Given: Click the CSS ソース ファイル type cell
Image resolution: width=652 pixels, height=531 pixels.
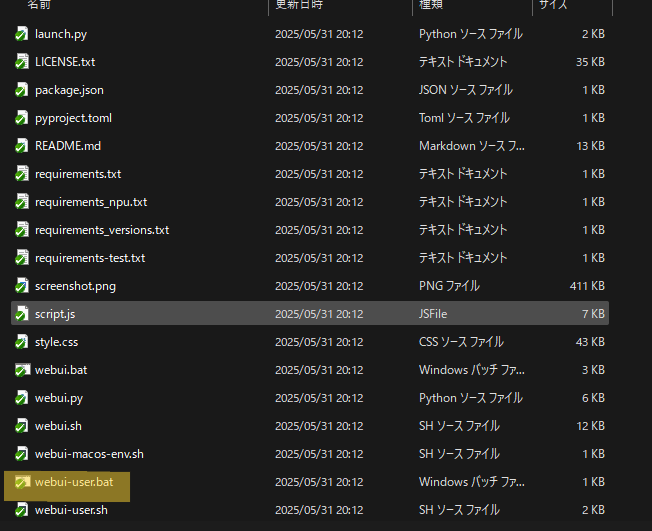Looking at the screenshot, I should (461, 342).
